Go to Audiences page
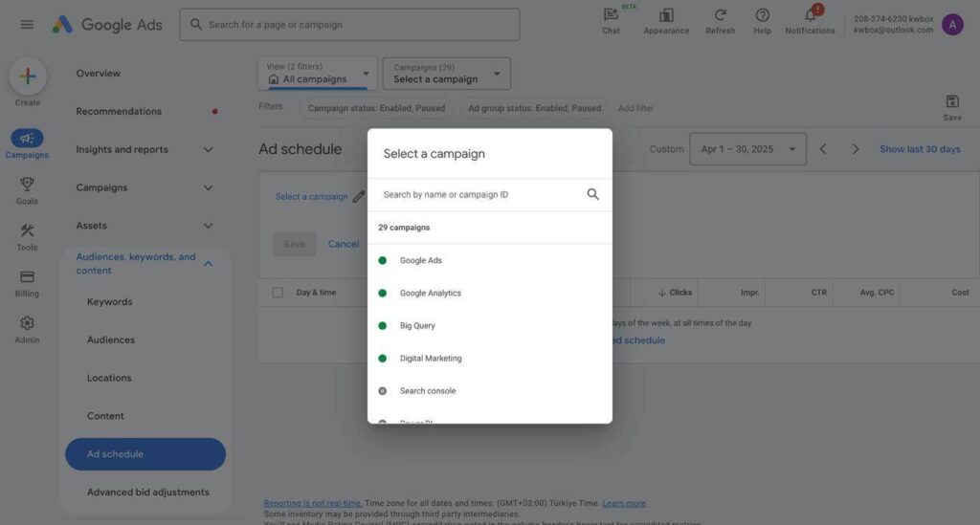This screenshot has width=980, height=525. click(x=111, y=339)
